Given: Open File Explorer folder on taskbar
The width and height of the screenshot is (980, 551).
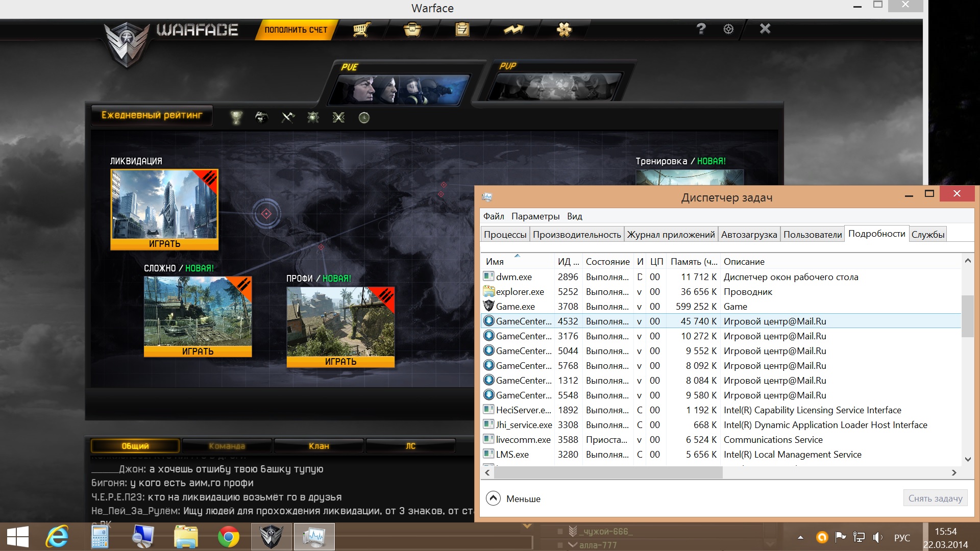Looking at the screenshot, I should point(186,537).
